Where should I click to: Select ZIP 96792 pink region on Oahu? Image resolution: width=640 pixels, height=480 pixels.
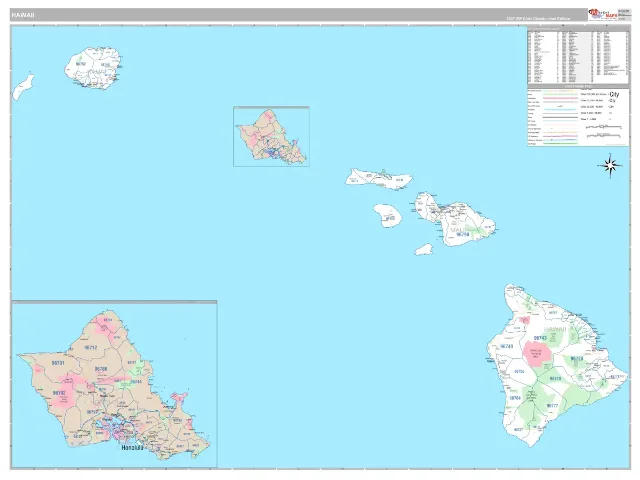click(x=59, y=393)
